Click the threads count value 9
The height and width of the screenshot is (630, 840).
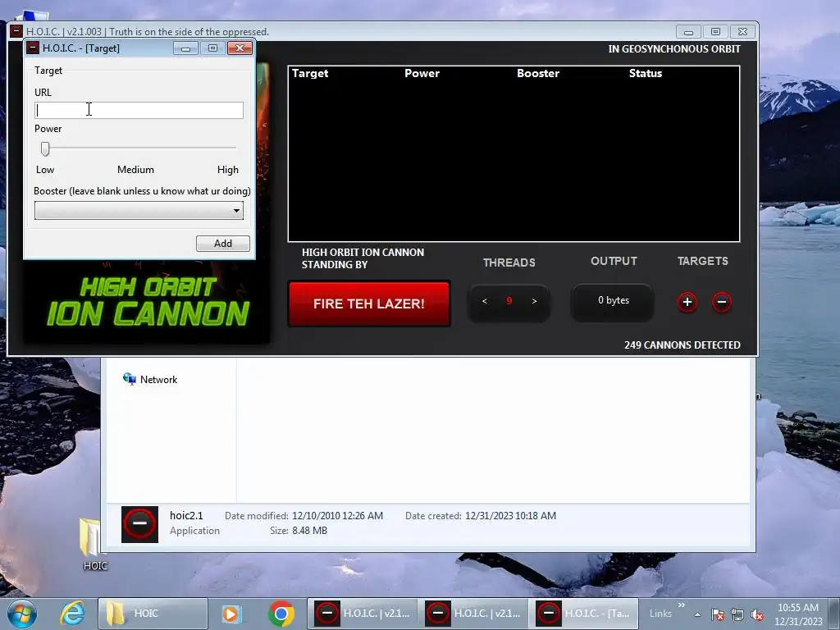pyautogui.click(x=509, y=301)
